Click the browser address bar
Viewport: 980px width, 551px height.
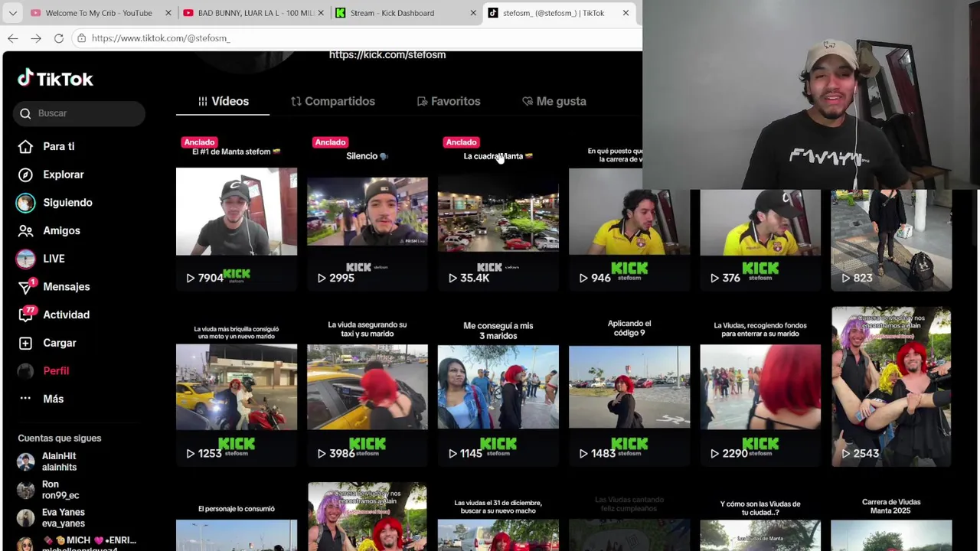[x=356, y=37]
